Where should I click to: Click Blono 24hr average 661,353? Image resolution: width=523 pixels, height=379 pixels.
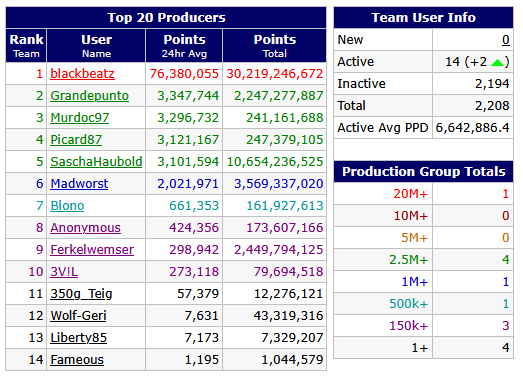pyautogui.click(x=194, y=206)
